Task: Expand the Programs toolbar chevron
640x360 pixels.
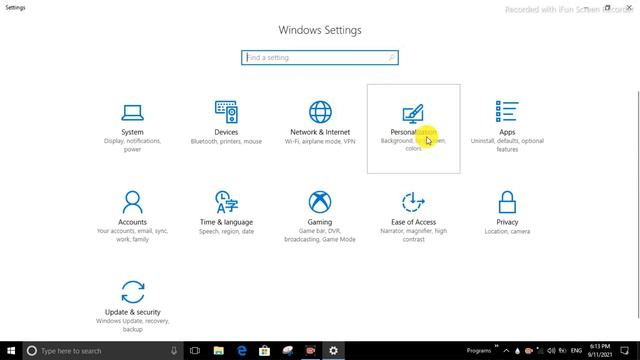Action: (x=496, y=346)
